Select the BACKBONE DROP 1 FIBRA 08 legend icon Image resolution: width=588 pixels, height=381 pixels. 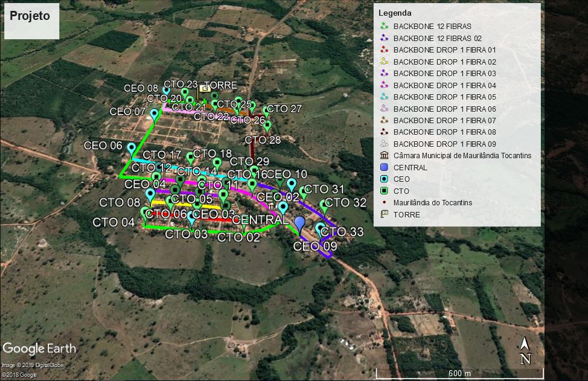click(384, 132)
